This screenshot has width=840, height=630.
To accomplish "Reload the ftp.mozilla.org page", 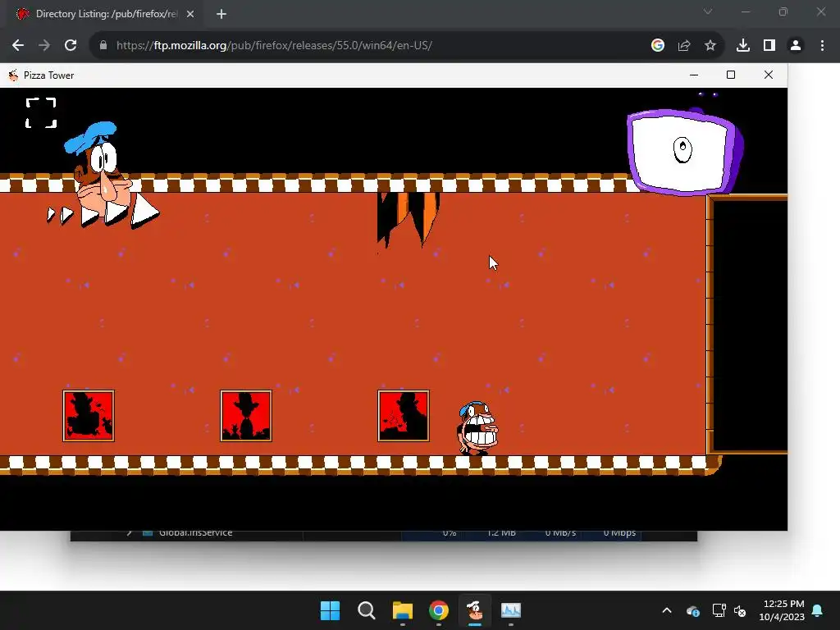I will [x=71, y=46].
